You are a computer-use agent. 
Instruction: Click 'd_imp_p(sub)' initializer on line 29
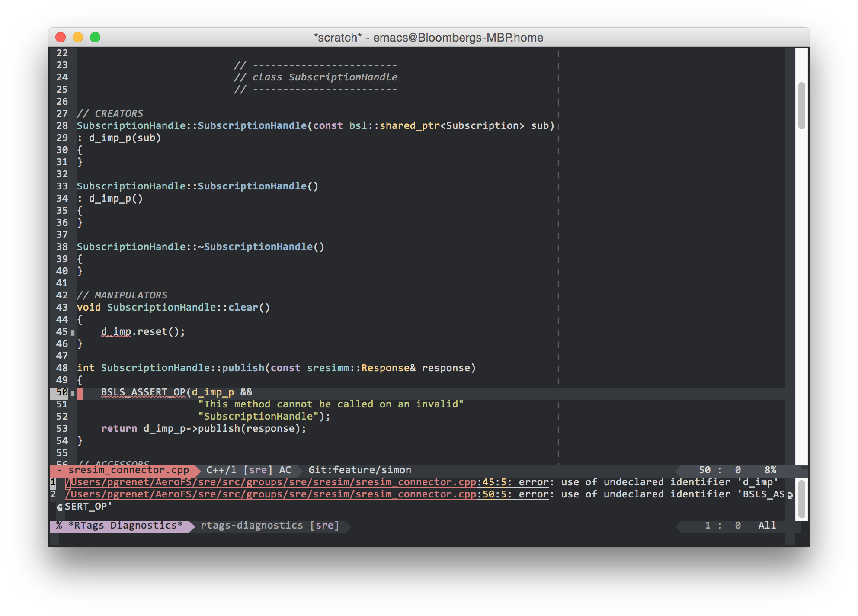[125, 138]
